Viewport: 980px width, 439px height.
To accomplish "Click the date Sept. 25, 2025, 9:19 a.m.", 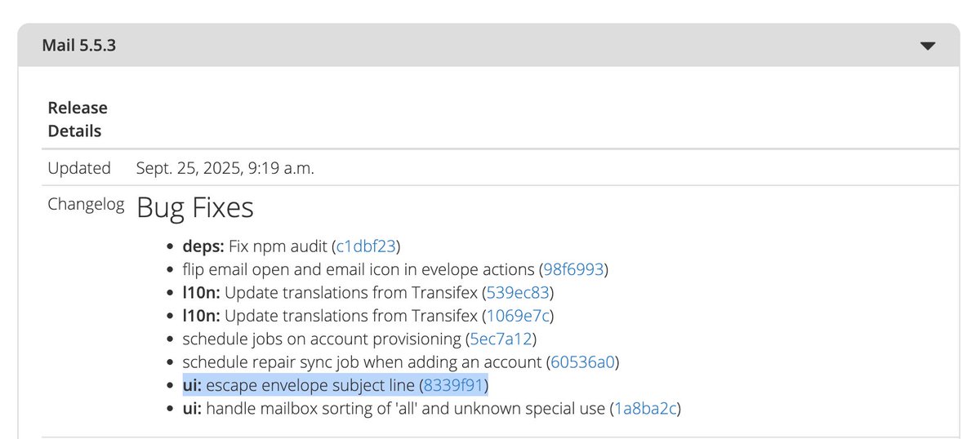I will (x=225, y=168).
